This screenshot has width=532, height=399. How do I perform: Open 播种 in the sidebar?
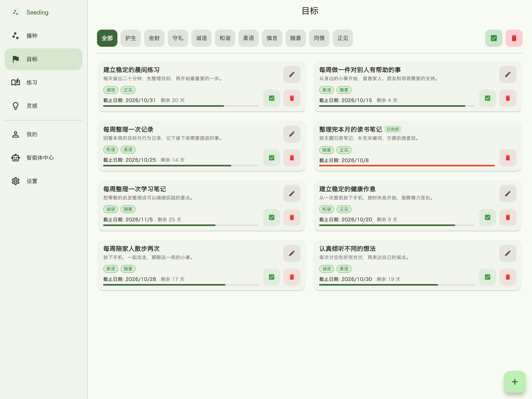coord(44,36)
